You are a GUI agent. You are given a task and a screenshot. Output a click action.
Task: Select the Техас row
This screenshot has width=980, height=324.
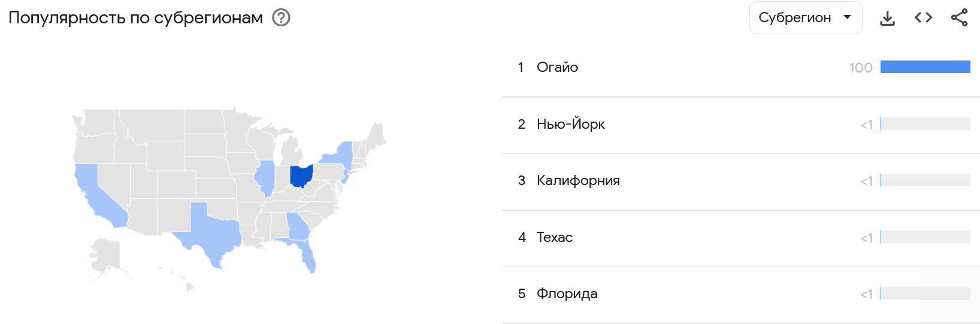pyautogui.click(x=554, y=237)
